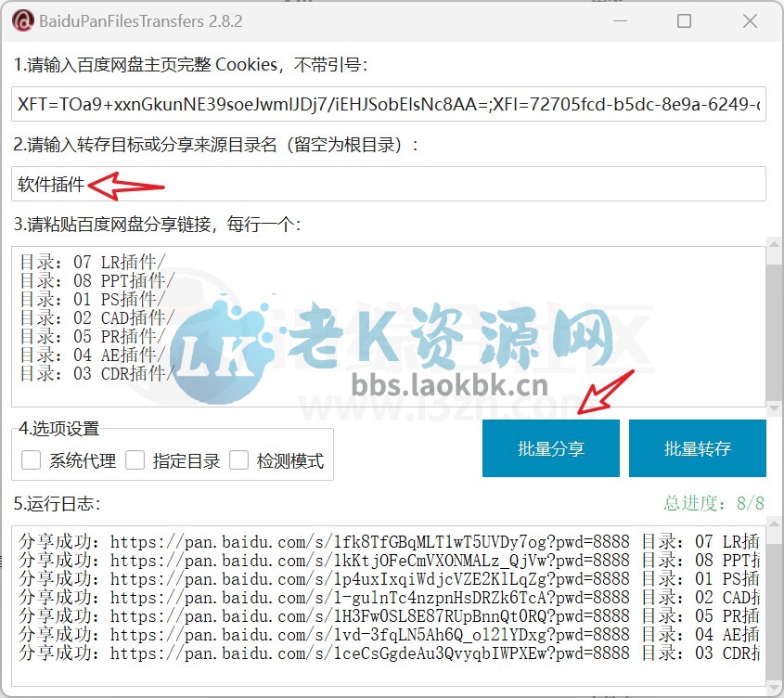Click the 3.请粘贴百度网盘分享链接 label
The image size is (784, 698).
157,225
